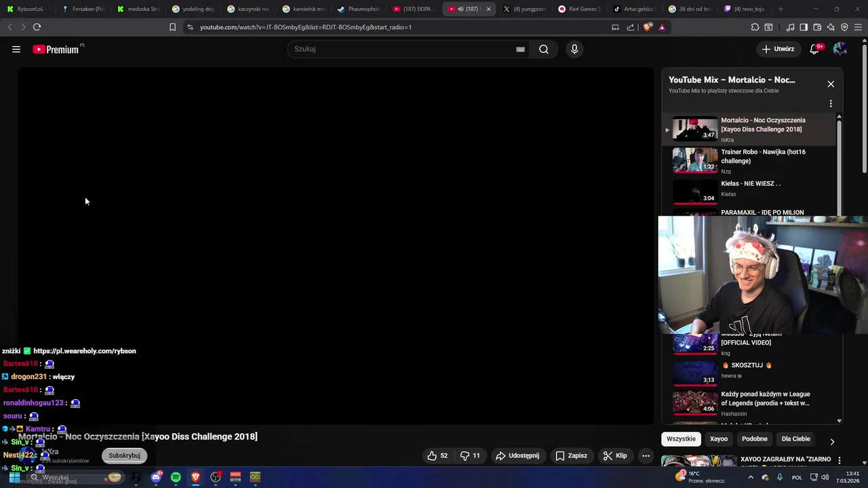868x488 pixels.
Task: Select the Dla Ciebie filter chip
Action: 796,439
